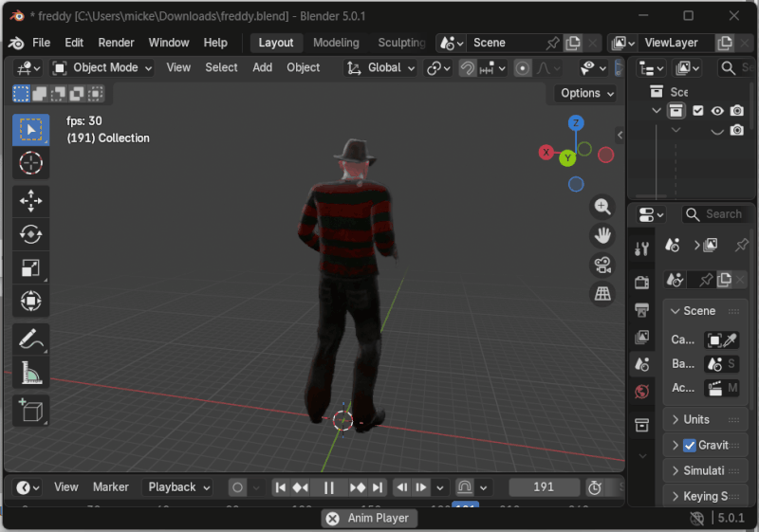This screenshot has height=532, width=759.
Task: Toggle Collection exclude checkbox in outliner
Action: pyautogui.click(x=697, y=111)
